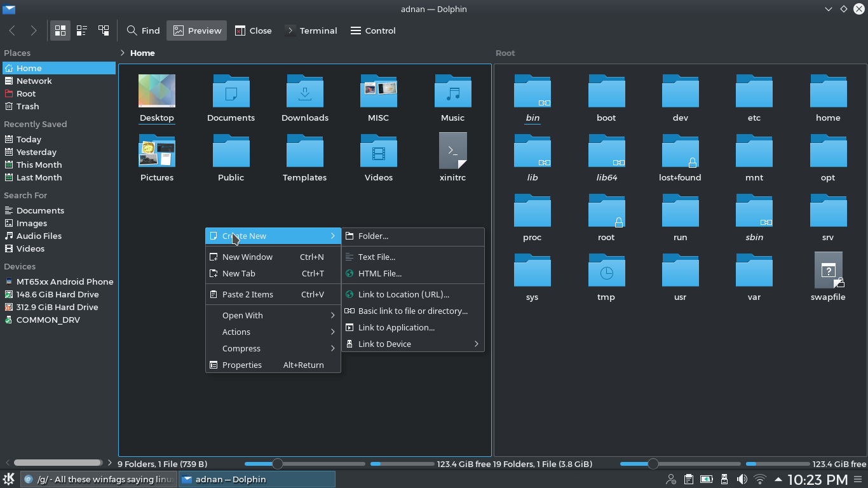Select the Videos folder in Home
868x488 pixels.
pos(379,151)
